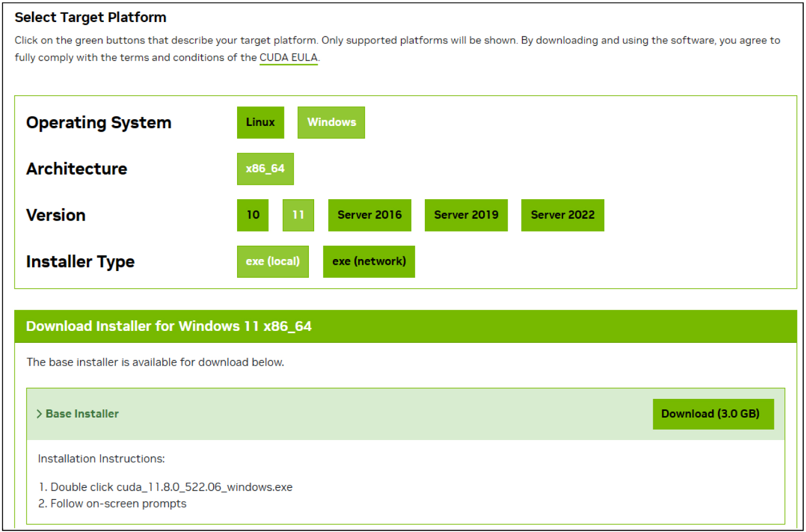
Task: Click the Version row label
Action: click(x=56, y=215)
